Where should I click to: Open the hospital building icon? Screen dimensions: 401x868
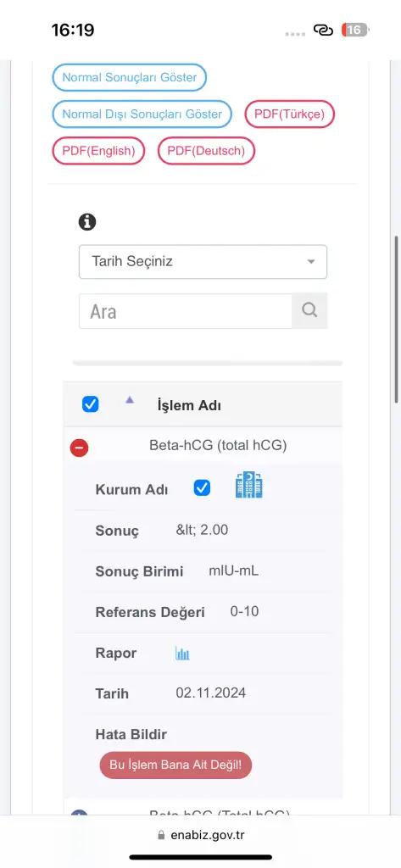248,486
